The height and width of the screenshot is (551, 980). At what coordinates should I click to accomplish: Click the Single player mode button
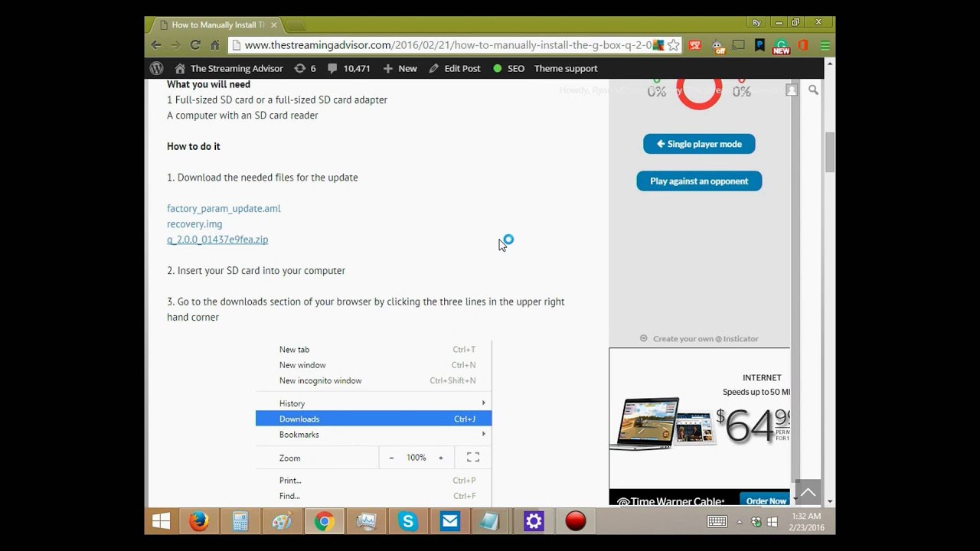click(x=699, y=144)
